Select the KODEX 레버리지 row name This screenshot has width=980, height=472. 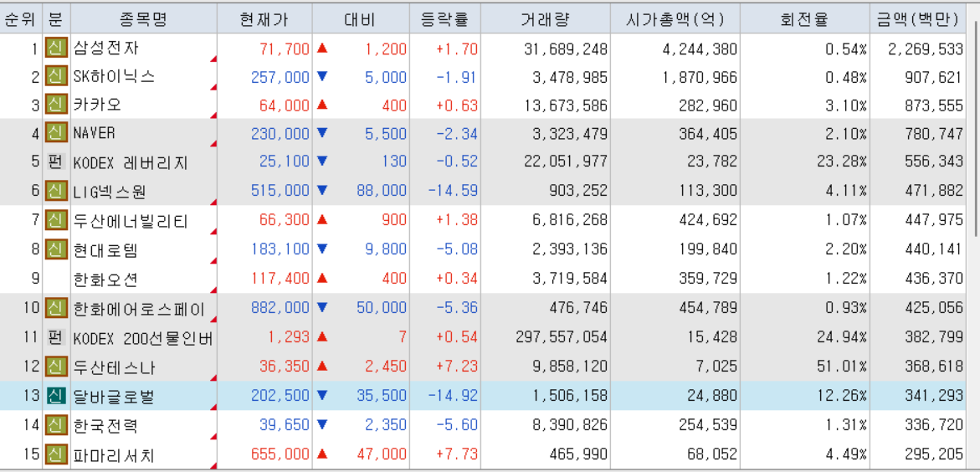(131, 162)
